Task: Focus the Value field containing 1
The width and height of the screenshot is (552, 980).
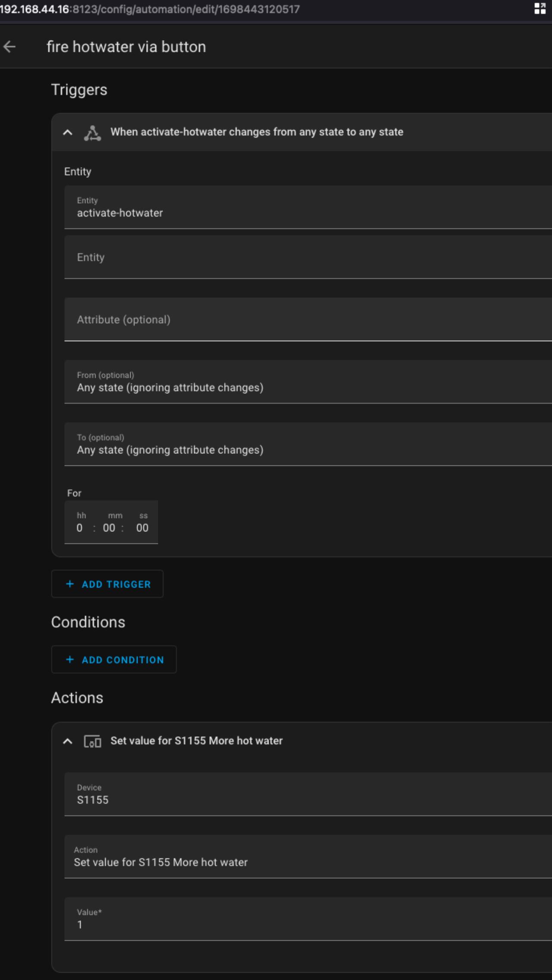Action: (308, 919)
